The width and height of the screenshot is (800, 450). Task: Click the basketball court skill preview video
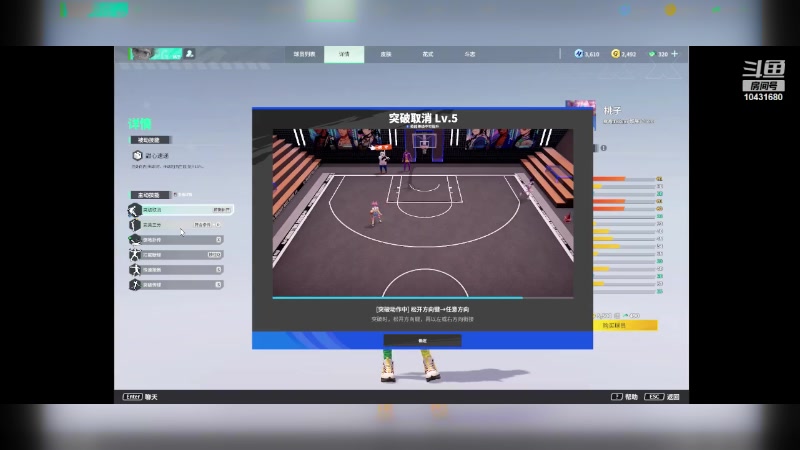[423, 213]
